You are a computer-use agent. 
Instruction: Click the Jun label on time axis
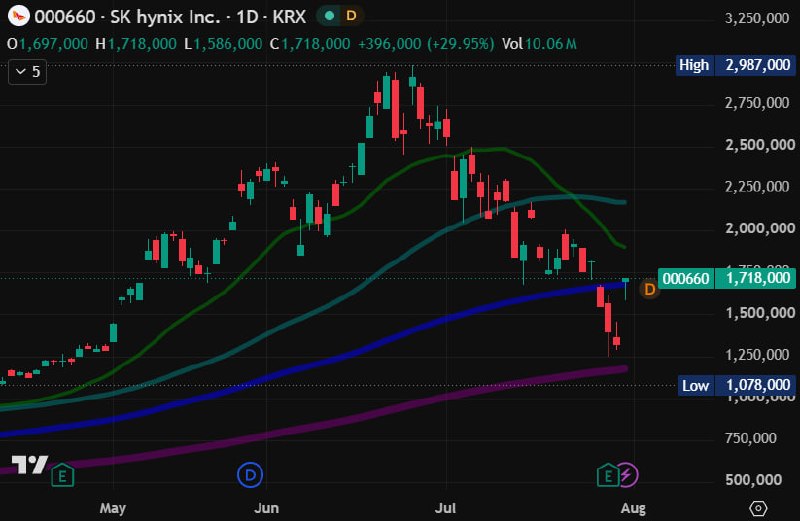(266, 508)
